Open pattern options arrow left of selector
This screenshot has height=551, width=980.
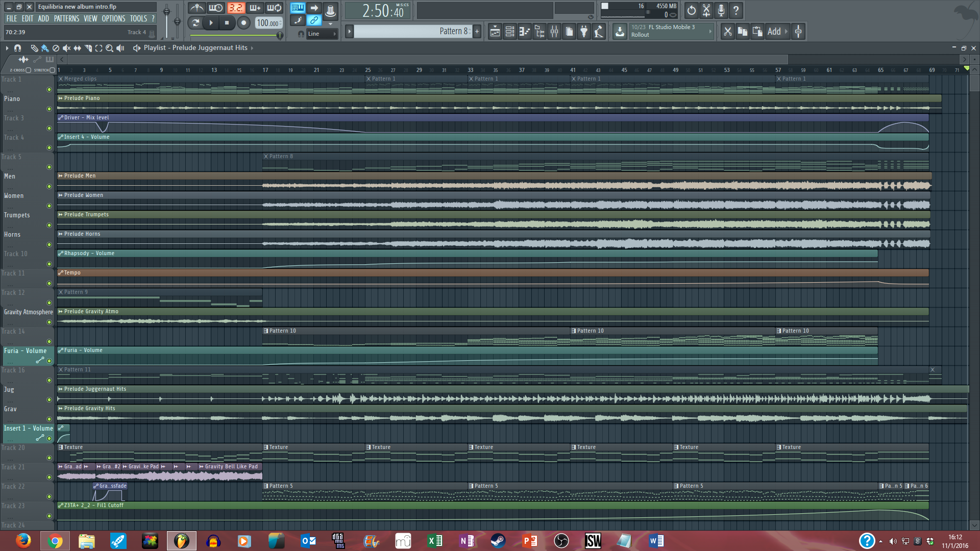click(349, 31)
